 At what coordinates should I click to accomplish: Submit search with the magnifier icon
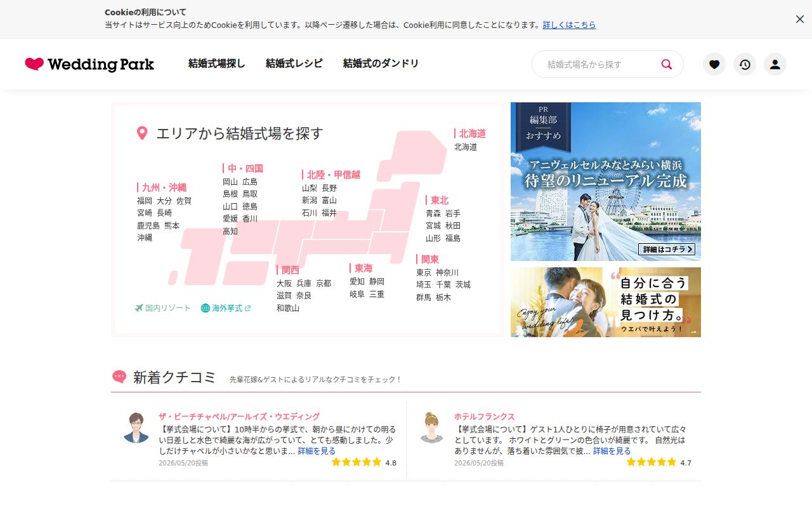pos(667,64)
